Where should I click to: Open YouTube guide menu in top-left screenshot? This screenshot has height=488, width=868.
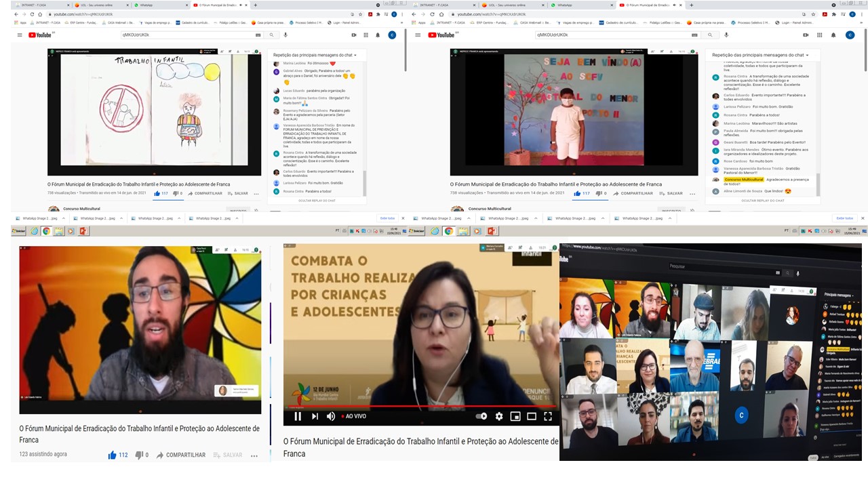(x=20, y=35)
